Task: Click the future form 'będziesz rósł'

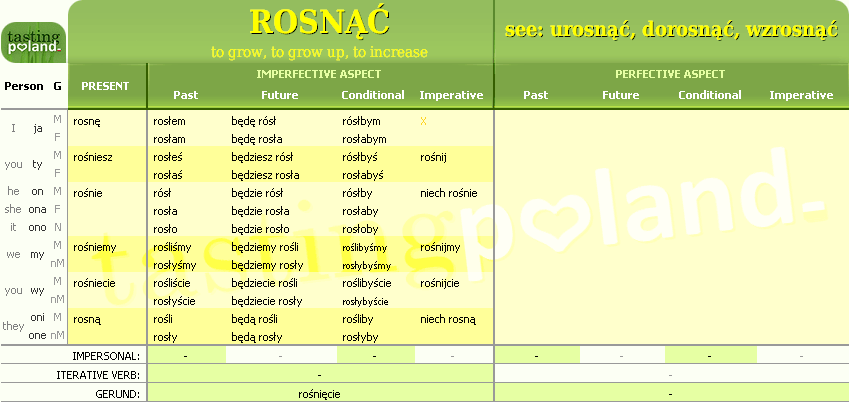Action: (x=263, y=158)
